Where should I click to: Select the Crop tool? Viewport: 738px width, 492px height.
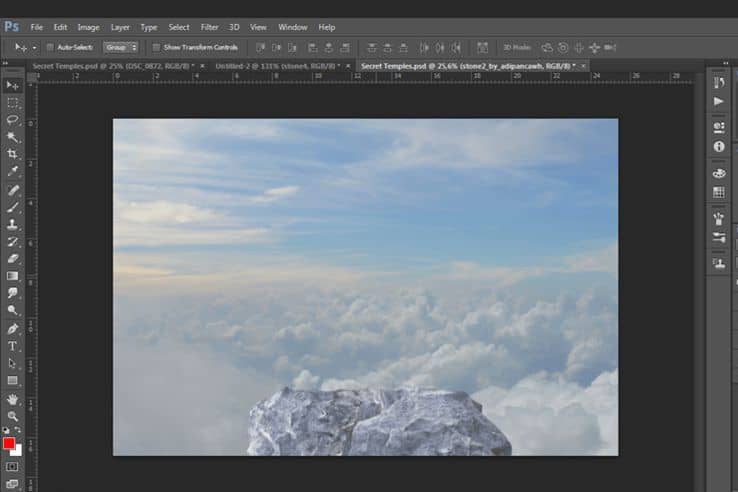point(13,154)
